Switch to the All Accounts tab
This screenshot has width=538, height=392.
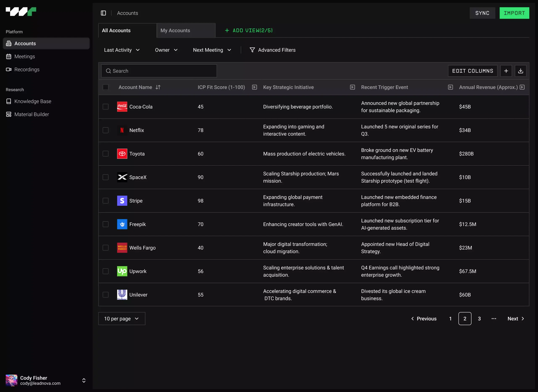pyautogui.click(x=128, y=30)
